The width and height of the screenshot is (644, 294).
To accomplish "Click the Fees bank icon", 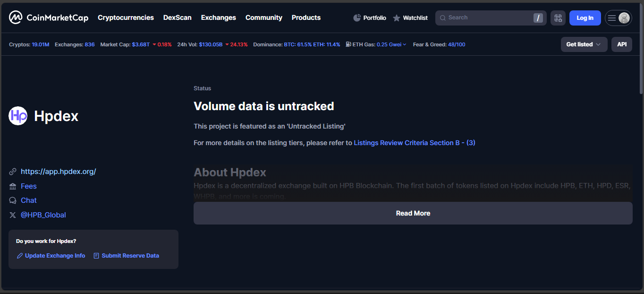I will click(x=13, y=186).
